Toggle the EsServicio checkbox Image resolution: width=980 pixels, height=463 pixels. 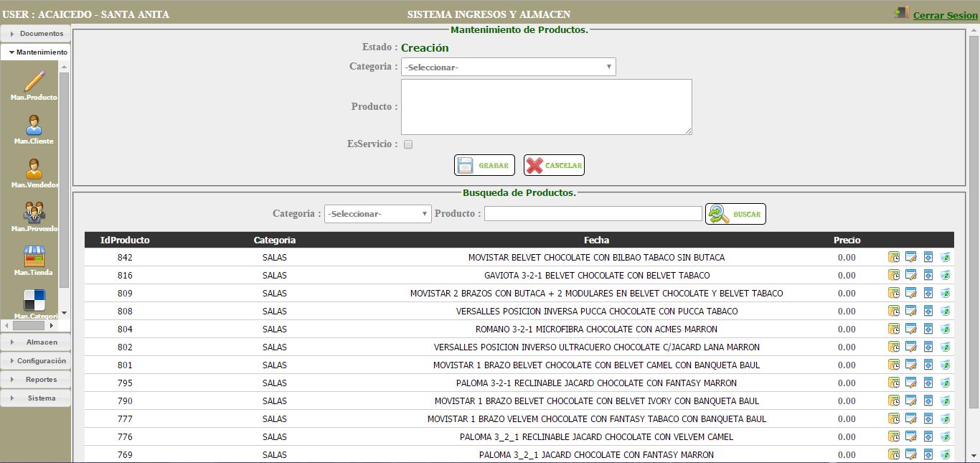point(408,144)
